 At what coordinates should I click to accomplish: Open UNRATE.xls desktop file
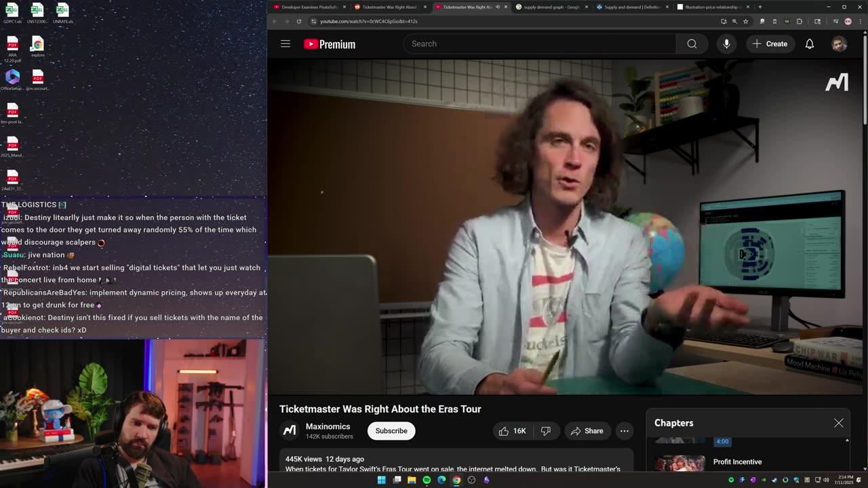click(x=62, y=14)
